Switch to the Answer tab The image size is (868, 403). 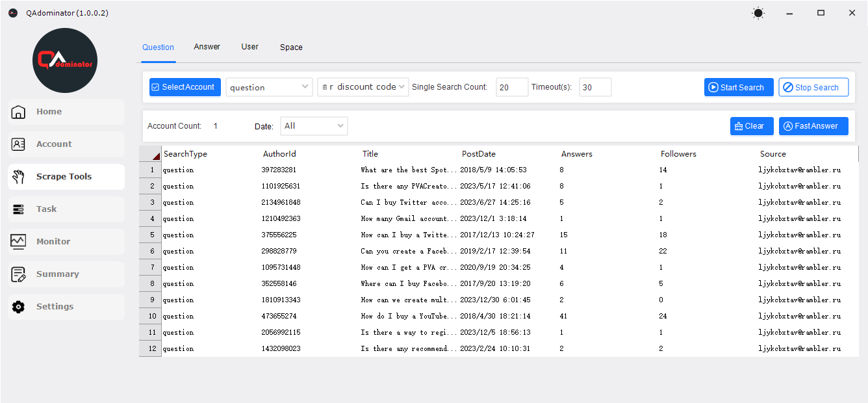tap(207, 47)
